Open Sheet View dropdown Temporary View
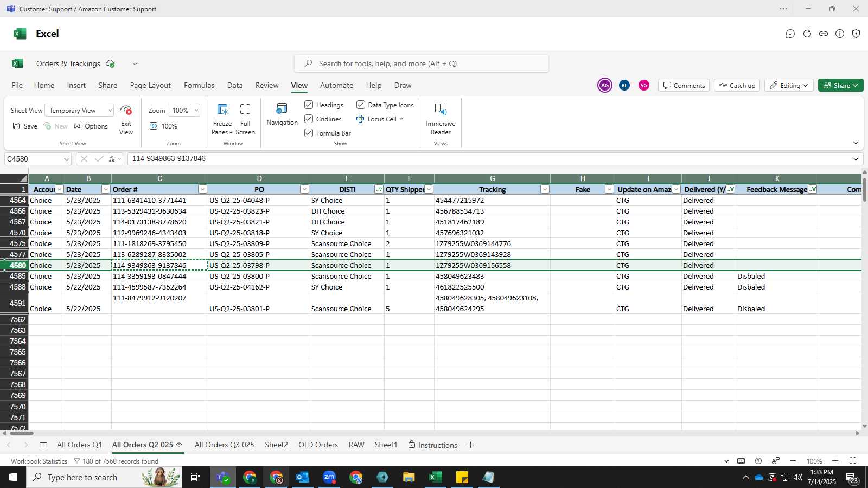This screenshot has width=868, height=488. coord(79,111)
